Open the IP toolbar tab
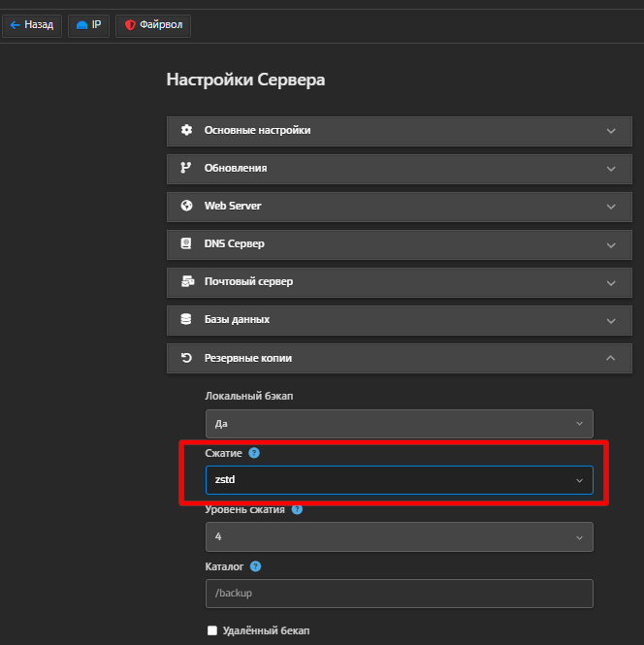Image resolution: width=644 pixels, height=645 pixels. pos(88,25)
